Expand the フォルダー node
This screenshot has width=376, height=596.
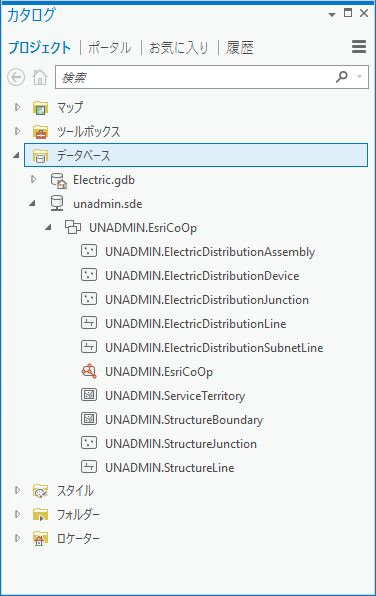point(17,514)
